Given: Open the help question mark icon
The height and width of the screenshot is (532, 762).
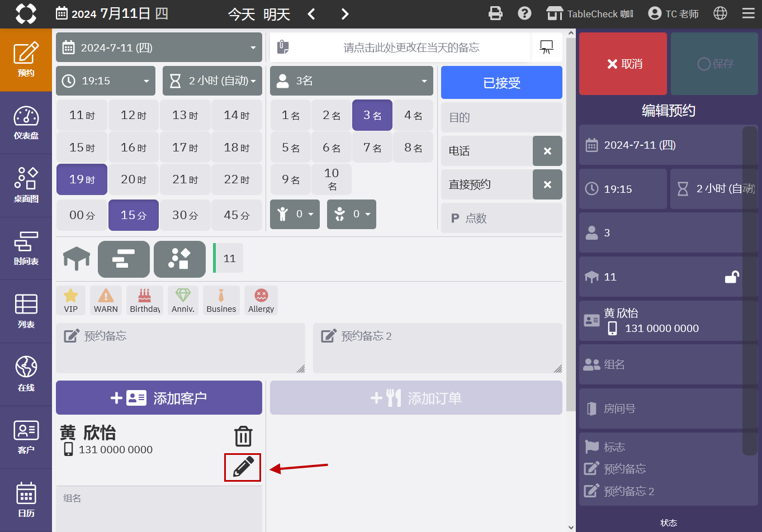Looking at the screenshot, I should (x=524, y=13).
